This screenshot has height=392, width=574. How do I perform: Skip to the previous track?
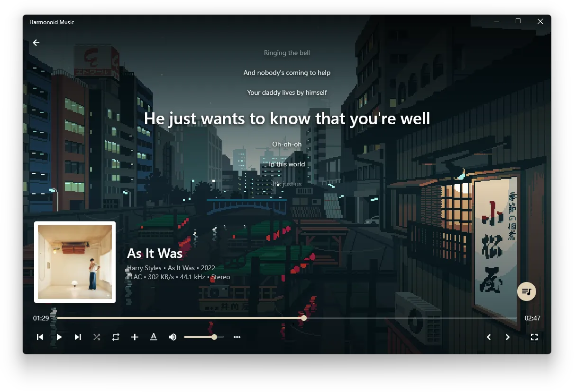[x=40, y=337]
